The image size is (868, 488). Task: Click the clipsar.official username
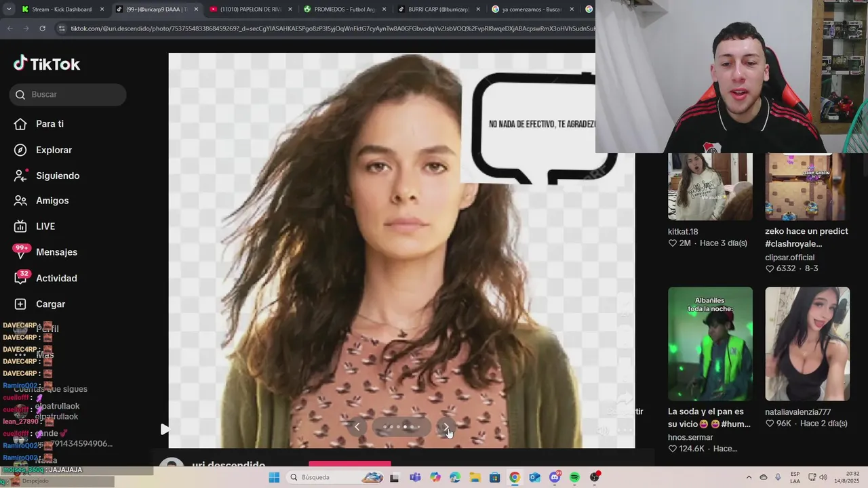coord(789,258)
